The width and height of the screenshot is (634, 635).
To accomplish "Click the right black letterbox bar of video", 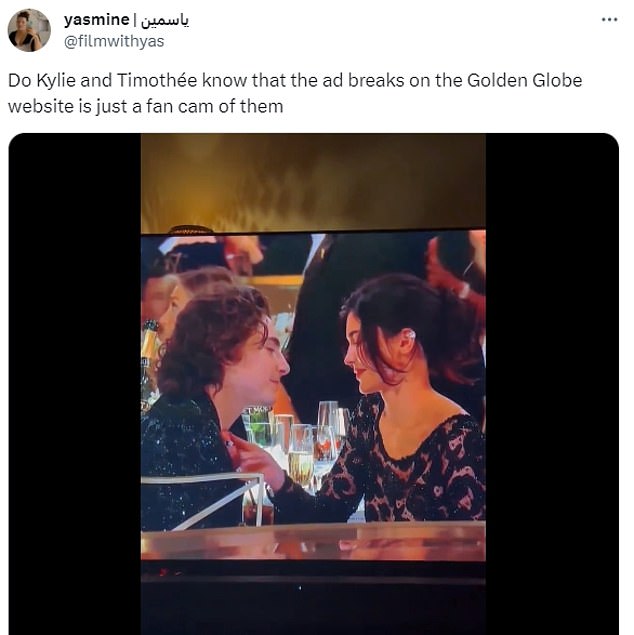I will click(552, 384).
